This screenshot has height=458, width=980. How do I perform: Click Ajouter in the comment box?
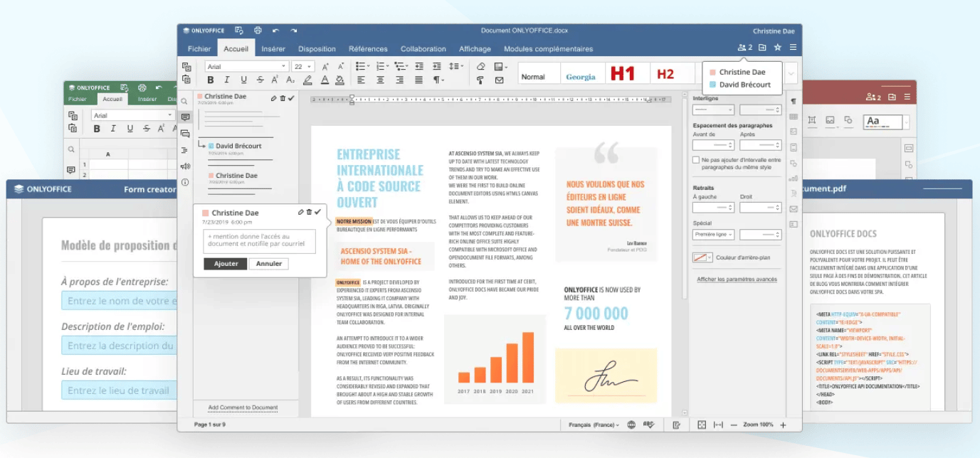coord(226,264)
